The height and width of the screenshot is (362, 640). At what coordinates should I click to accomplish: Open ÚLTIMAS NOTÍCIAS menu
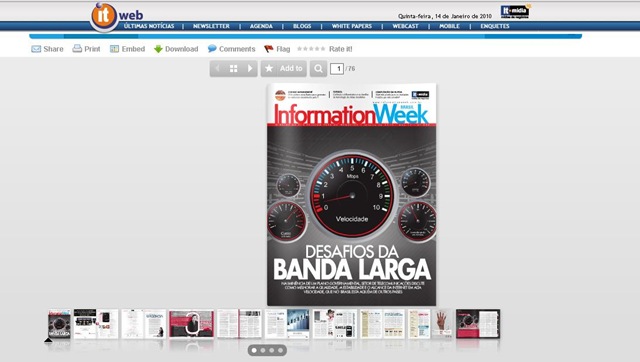(149, 26)
